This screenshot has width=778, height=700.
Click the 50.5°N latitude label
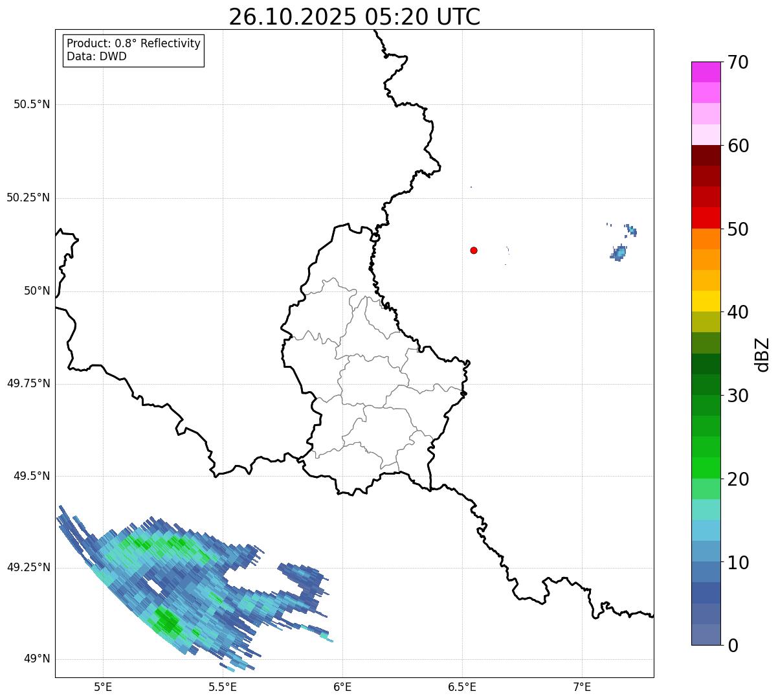click(32, 104)
